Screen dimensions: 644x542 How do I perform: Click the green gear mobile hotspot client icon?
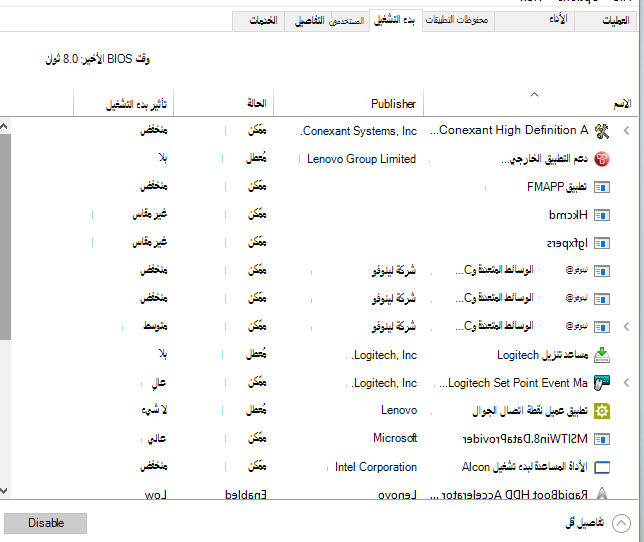(602, 411)
